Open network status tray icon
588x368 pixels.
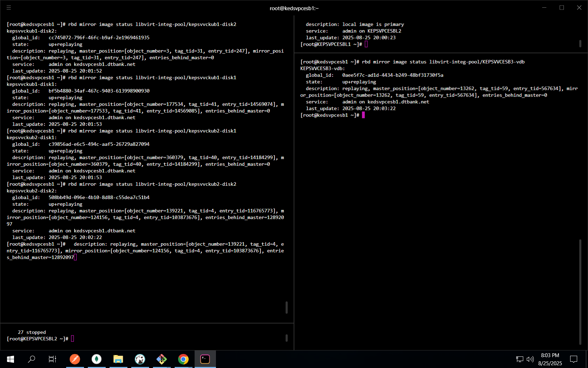click(x=520, y=359)
